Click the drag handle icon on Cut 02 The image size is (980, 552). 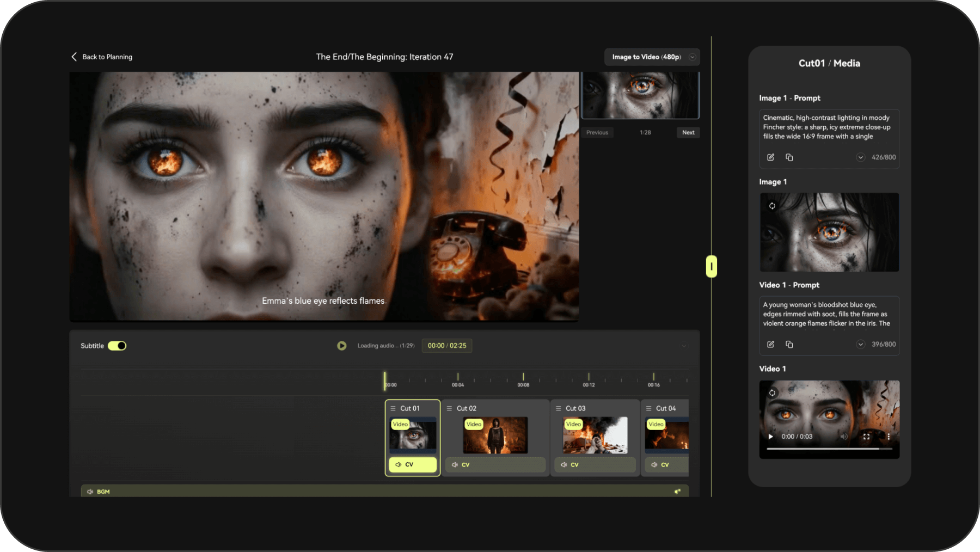pyautogui.click(x=450, y=408)
